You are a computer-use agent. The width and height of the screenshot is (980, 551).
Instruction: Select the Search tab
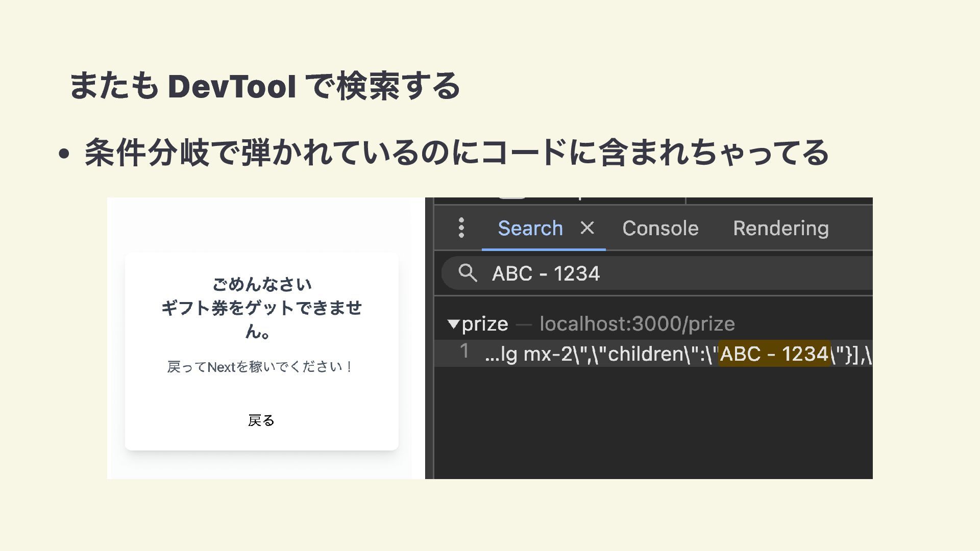530,228
